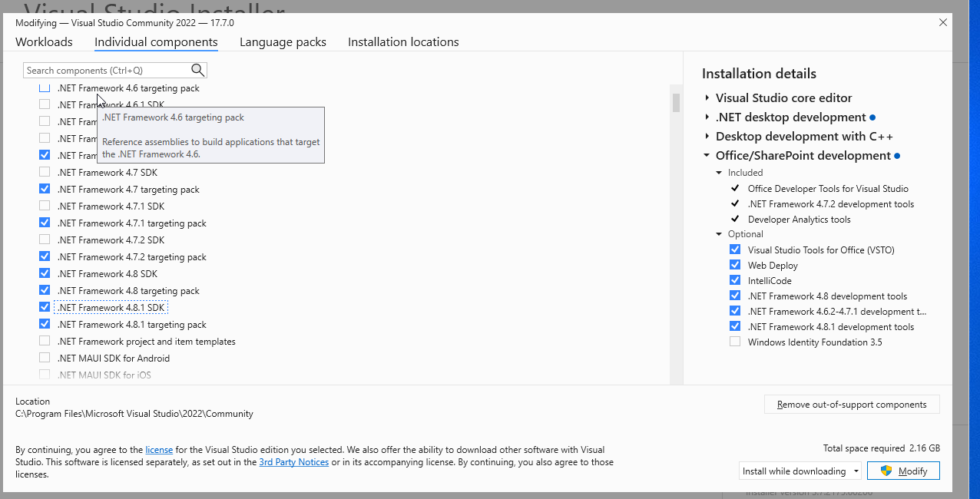Click the installation location path text

point(134,414)
